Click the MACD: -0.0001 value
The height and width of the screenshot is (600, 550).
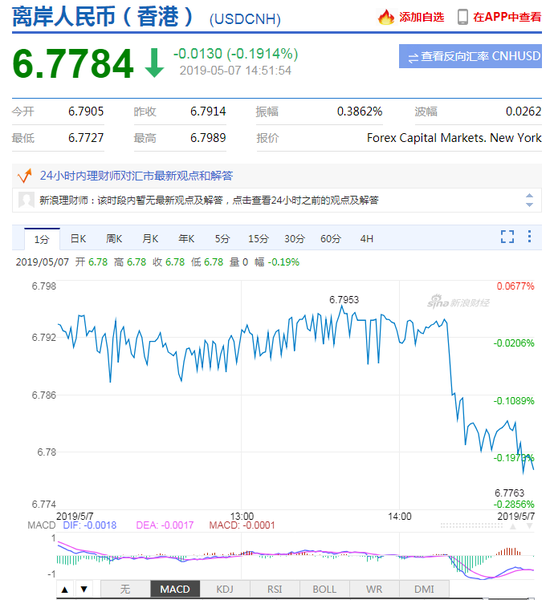(242, 525)
